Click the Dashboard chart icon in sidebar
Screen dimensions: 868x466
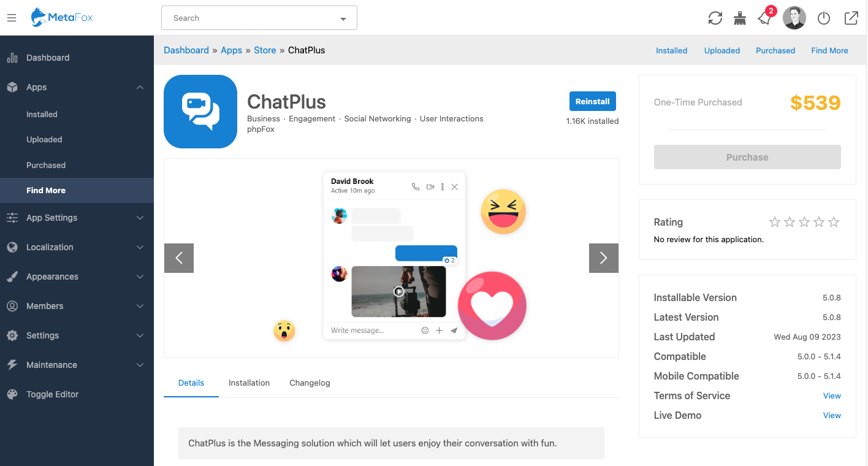click(x=12, y=58)
